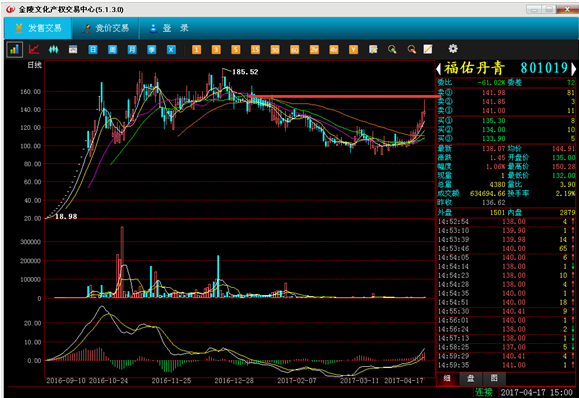
Task: Click the 成交额 634694.66 value
Action: point(487,193)
